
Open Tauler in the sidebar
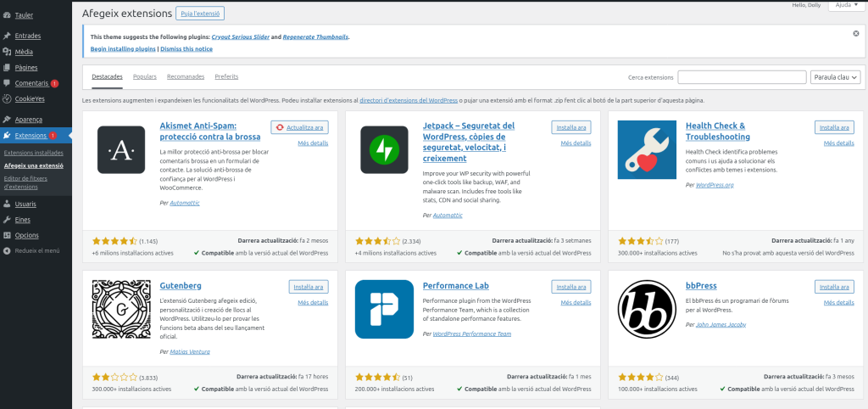(x=24, y=15)
